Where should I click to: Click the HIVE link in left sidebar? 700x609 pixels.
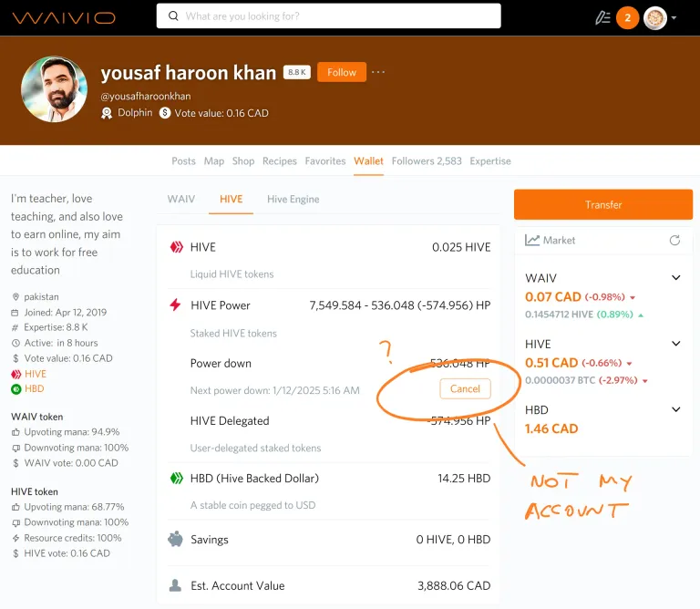pos(36,374)
